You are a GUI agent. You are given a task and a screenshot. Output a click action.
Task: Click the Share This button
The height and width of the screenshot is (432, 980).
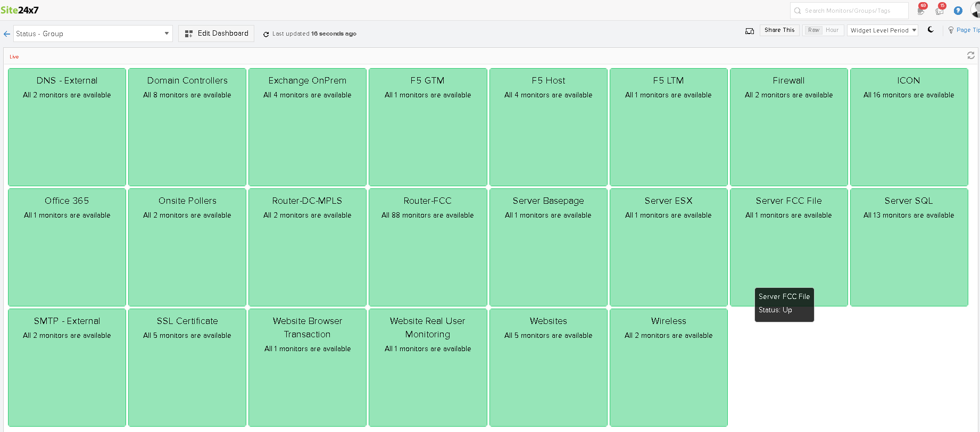pyautogui.click(x=779, y=30)
